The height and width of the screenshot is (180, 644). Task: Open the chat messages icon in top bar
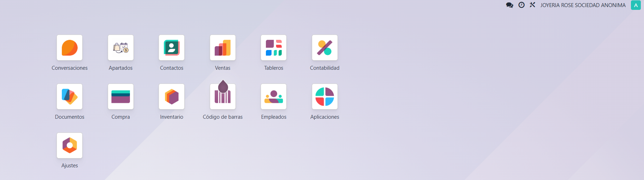[x=509, y=5]
